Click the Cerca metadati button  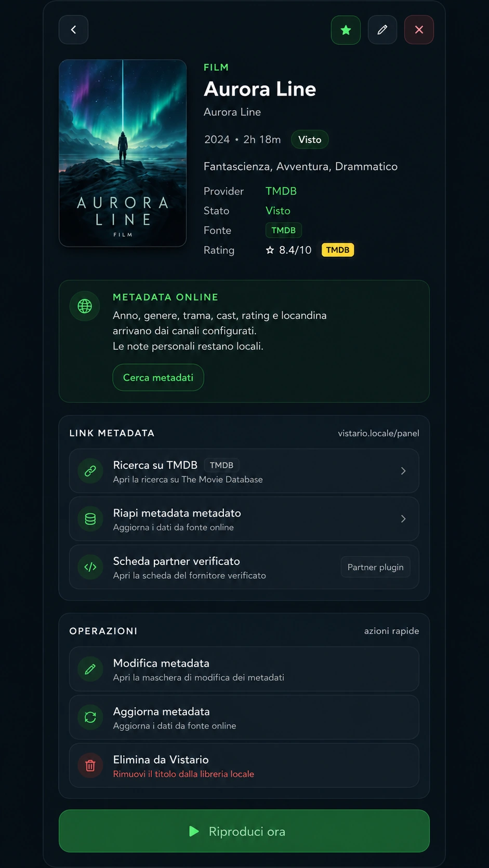pyautogui.click(x=158, y=377)
